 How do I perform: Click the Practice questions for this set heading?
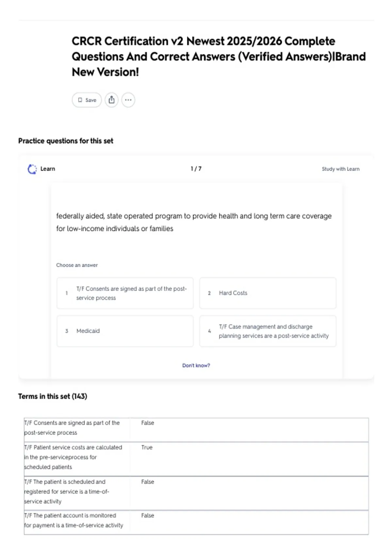pyautogui.click(x=66, y=141)
